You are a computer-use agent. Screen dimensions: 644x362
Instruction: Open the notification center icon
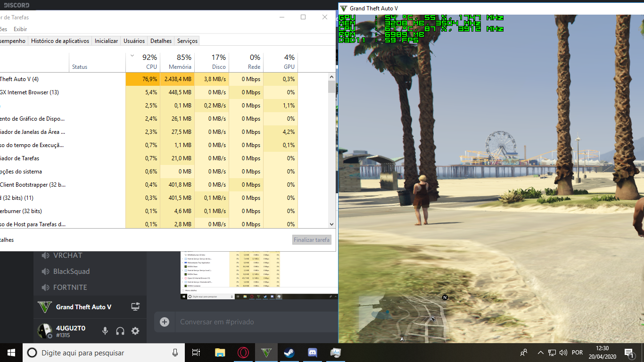[x=628, y=353]
